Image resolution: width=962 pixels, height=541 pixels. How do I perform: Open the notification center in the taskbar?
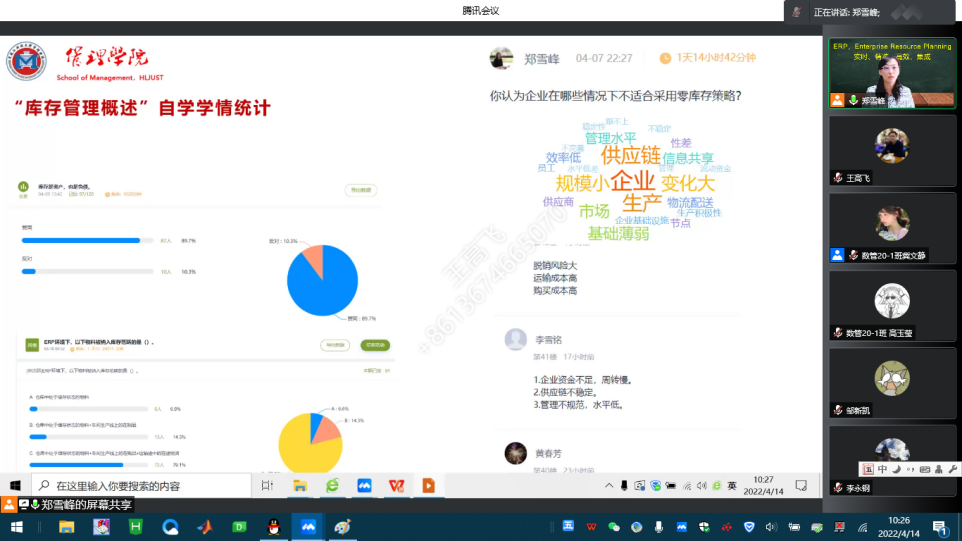point(940,527)
